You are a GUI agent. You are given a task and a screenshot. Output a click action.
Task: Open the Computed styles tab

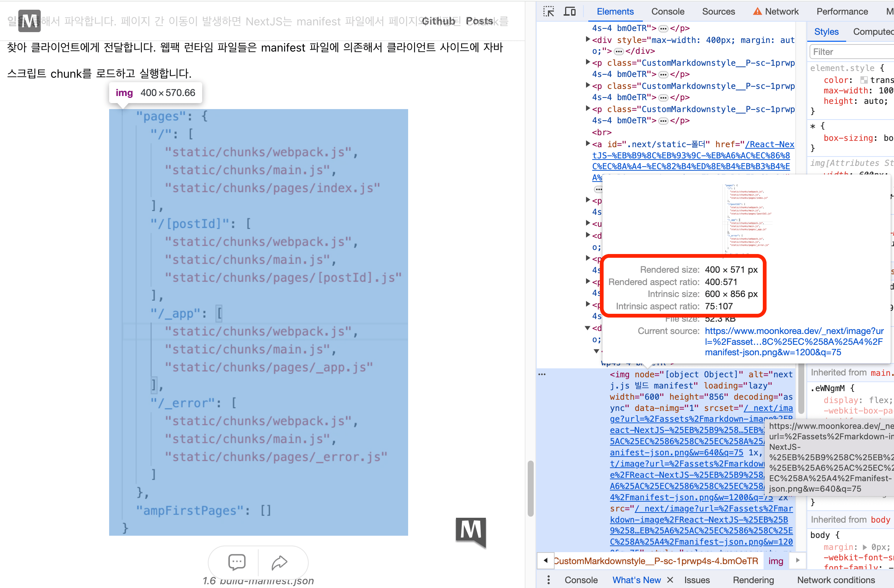tap(872, 31)
